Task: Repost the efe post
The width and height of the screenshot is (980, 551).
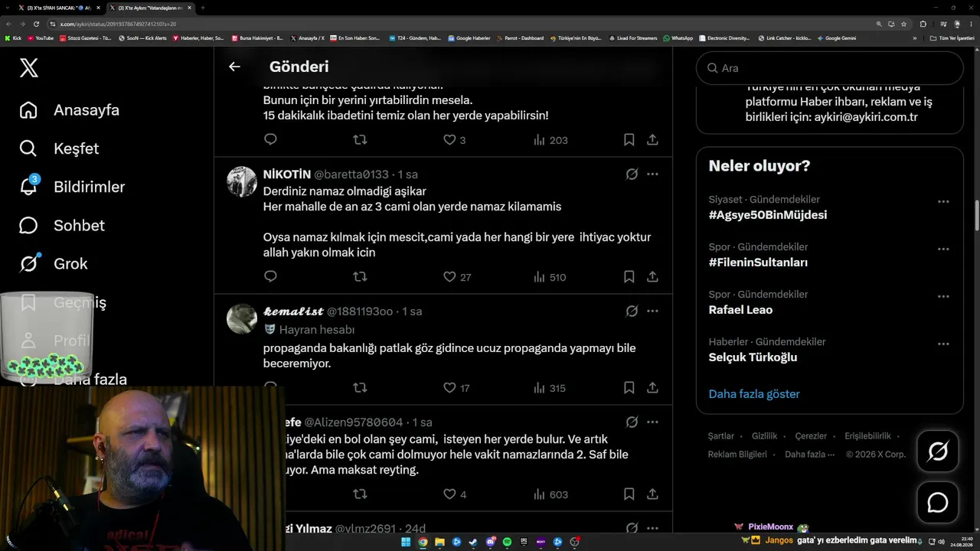Action: tap(360, 494)
